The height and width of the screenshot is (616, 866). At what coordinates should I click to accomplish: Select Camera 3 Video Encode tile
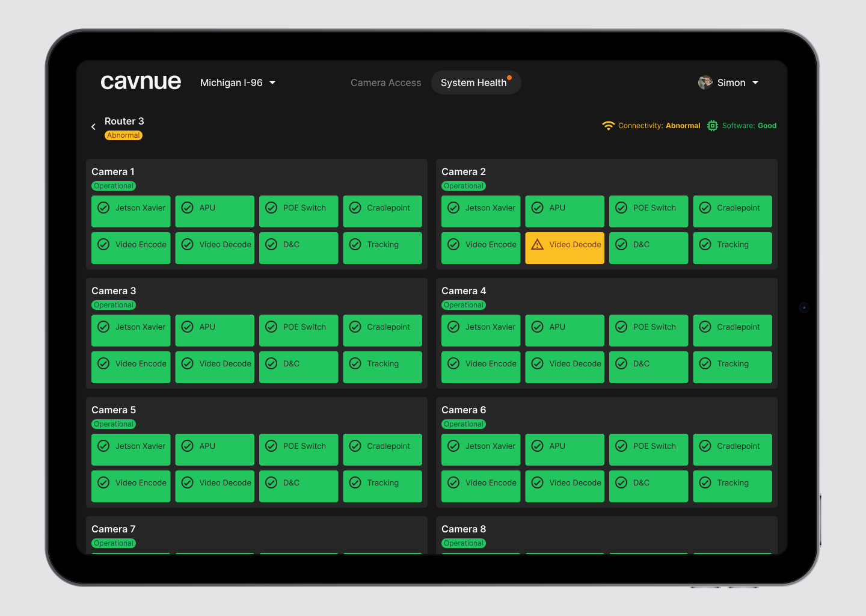131,367
